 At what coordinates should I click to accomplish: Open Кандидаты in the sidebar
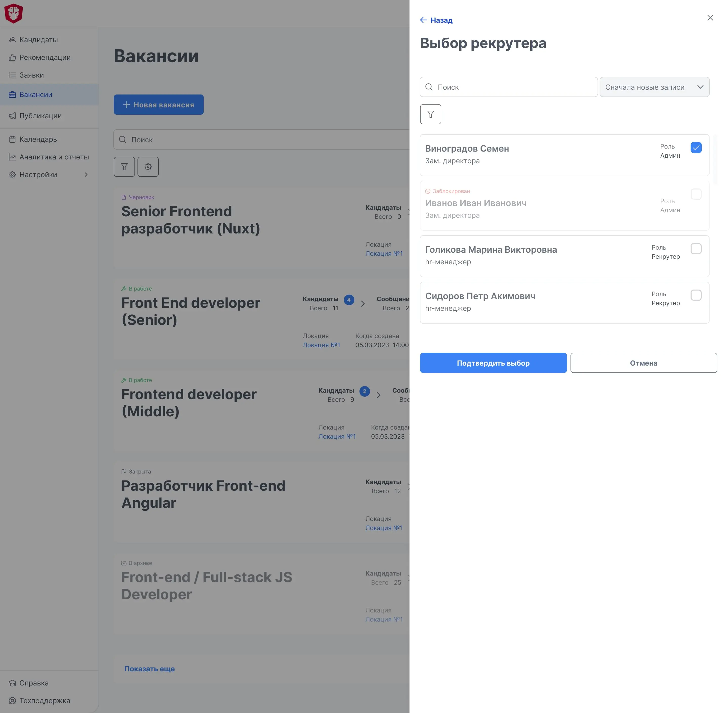tap(38, 40)
